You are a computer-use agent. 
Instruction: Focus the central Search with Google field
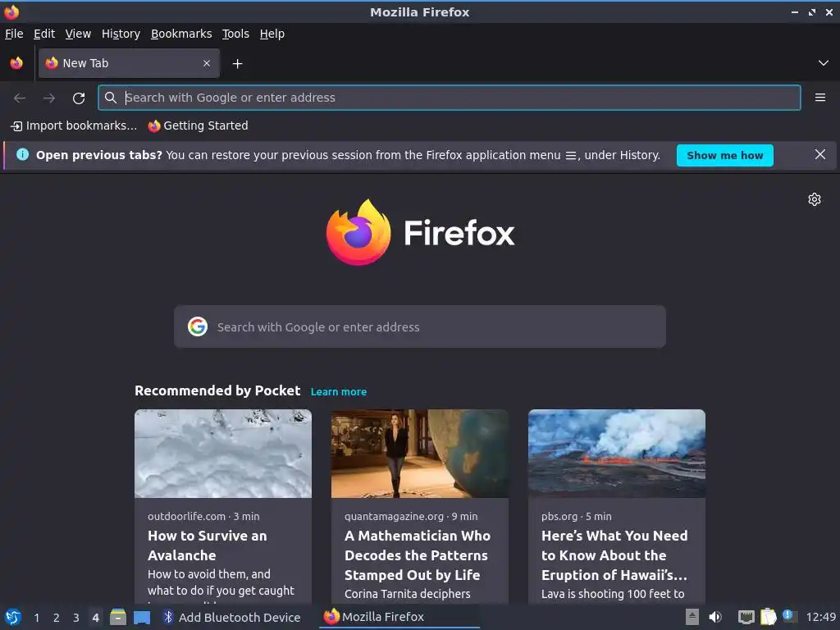(x=420, y=326)
